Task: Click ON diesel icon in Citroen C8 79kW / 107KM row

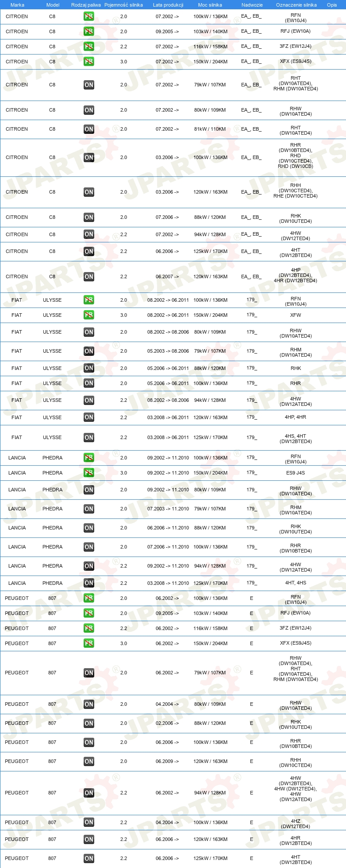Action: (89, 85)
